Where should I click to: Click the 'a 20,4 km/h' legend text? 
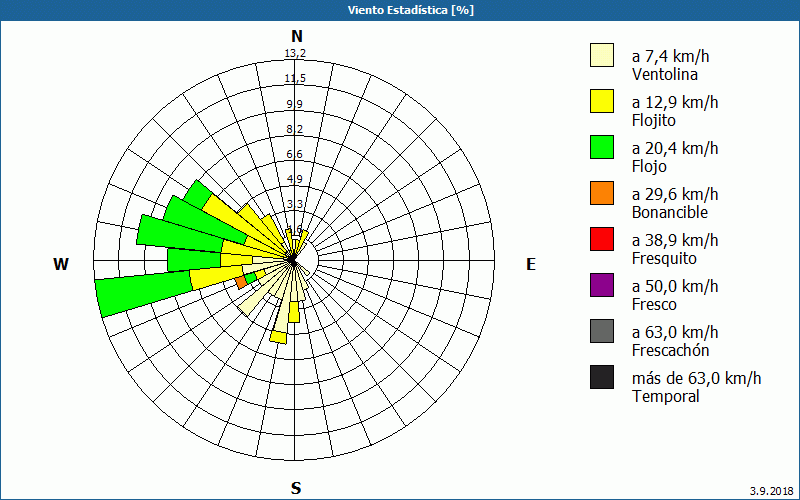click(x=675, y=148)
